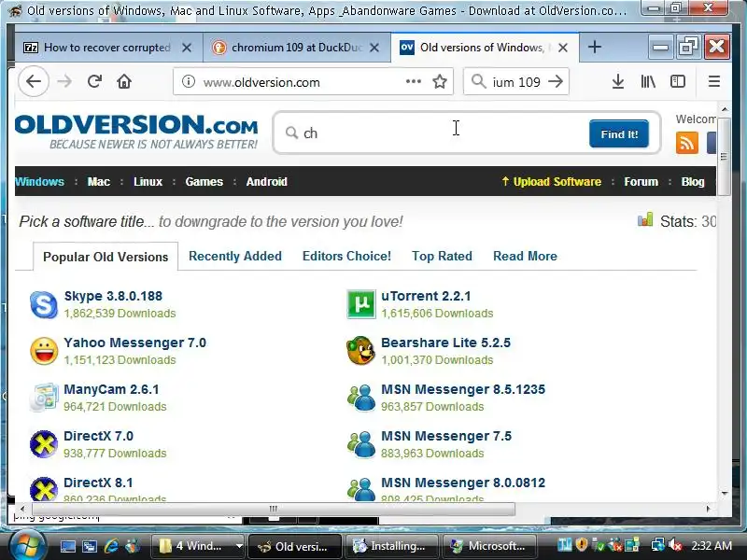Image resolution: width=747 pixels, height=560 pixels.
Task: Click the forward navigation arrow
Action: 64,82
